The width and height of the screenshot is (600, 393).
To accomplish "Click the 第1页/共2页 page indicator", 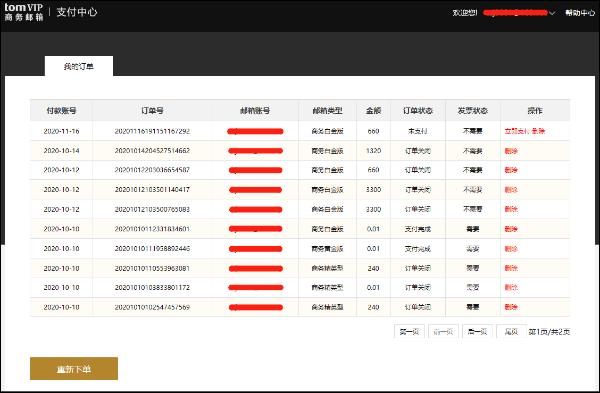I will pos(549,332).
